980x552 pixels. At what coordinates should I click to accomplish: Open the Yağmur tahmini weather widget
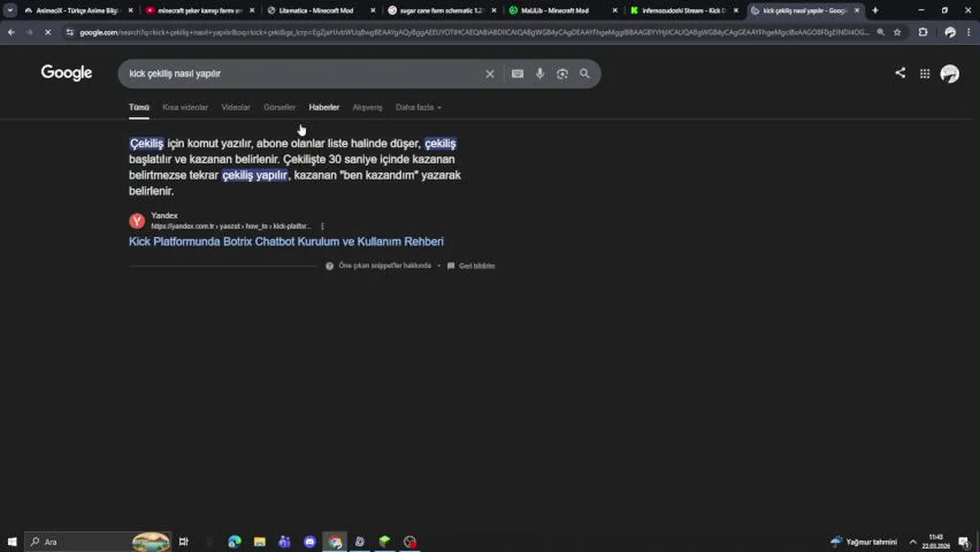863,542
